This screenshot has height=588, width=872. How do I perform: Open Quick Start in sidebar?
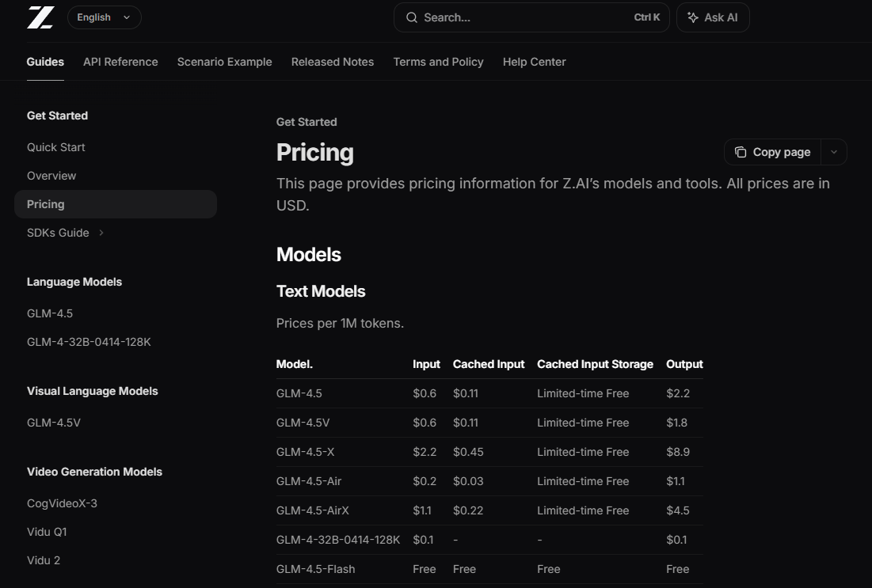(56, 147)
